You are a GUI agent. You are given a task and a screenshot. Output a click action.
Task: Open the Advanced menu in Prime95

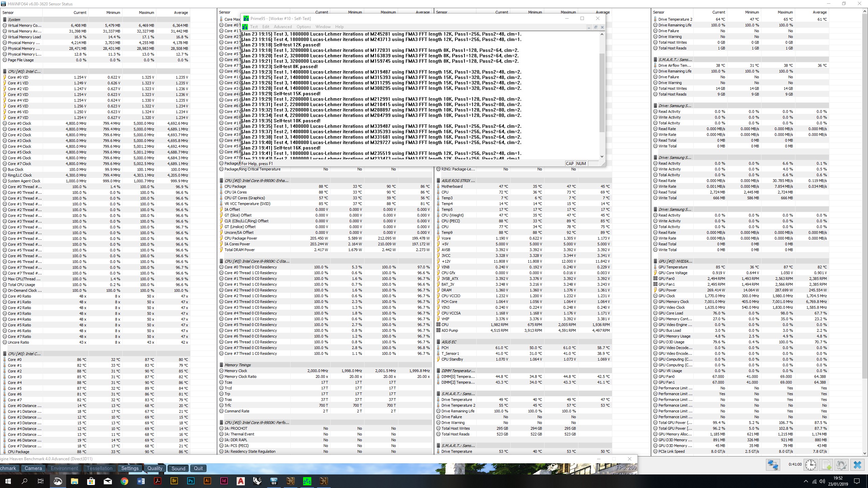pos(282,27)
